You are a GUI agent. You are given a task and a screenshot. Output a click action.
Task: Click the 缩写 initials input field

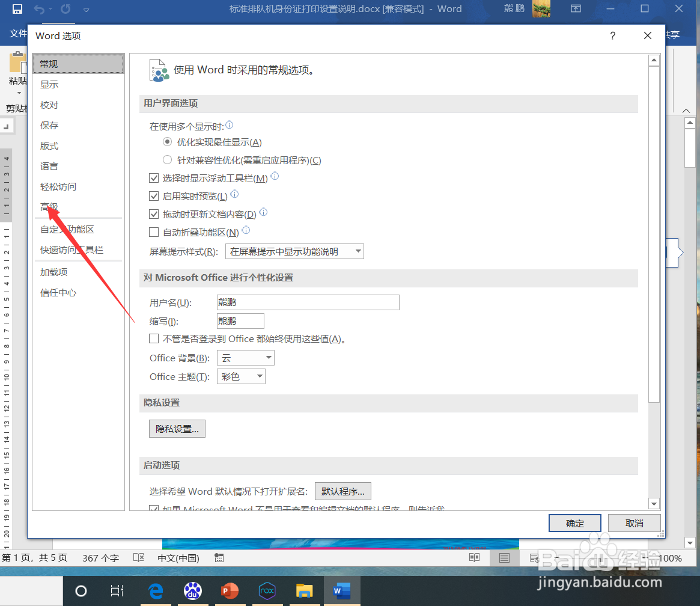240,320
